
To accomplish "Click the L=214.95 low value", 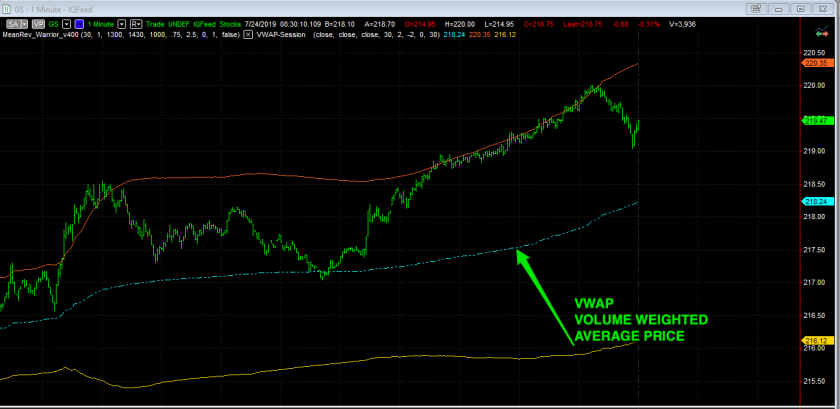I will [x=499, y=24].
